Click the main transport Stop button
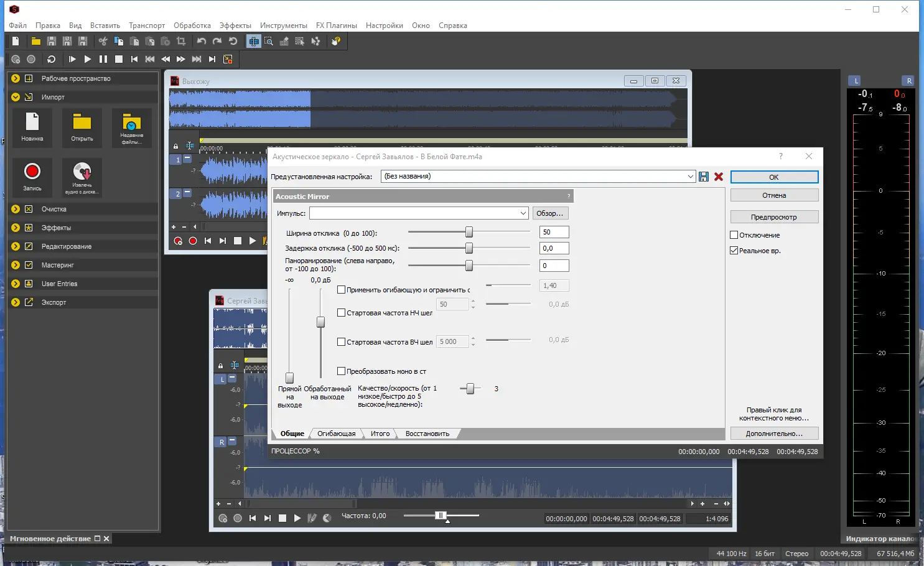Screen dimensions: 924x566 coord(119,59)
